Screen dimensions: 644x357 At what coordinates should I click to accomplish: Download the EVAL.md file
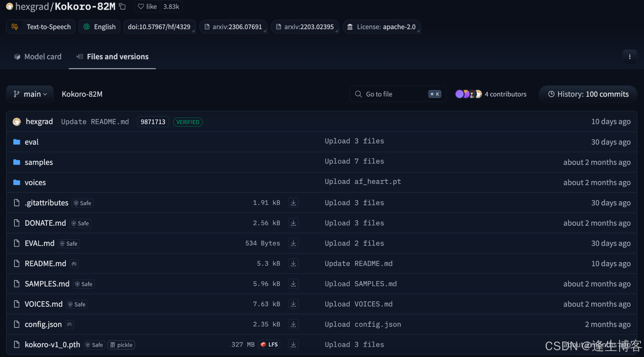click(293, 243)
